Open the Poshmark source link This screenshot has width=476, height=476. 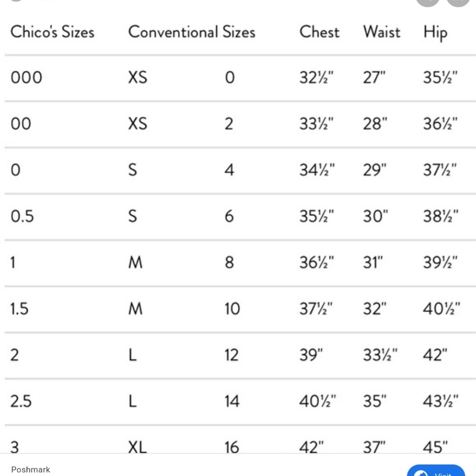pyautogui.click(x=30, y=469)
